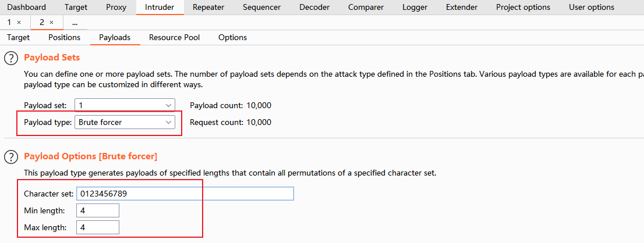Select the Intruder Target sub-tab
Viewport: 644px width, 243px height.
coord(18,37)
